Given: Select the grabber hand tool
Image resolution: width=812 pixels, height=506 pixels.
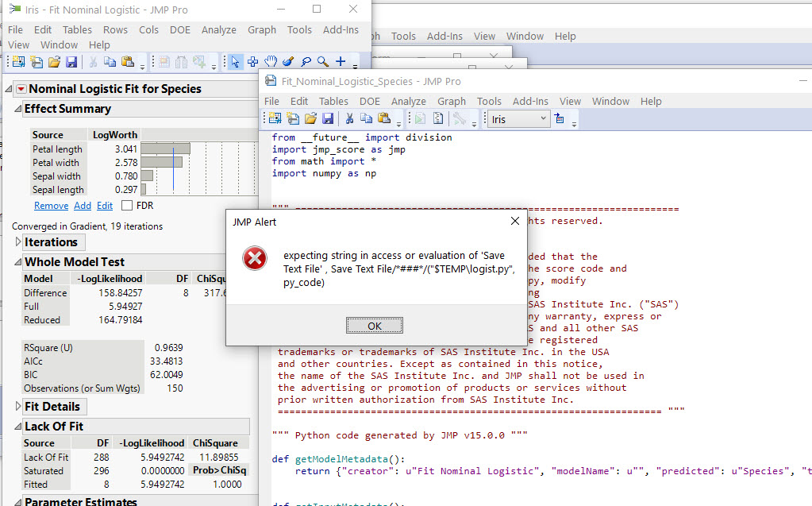Looking at the screenshot, I should tap(270, 62).
